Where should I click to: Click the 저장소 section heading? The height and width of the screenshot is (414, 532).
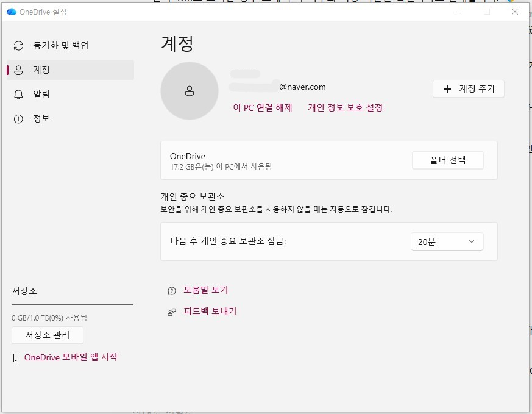24,291
